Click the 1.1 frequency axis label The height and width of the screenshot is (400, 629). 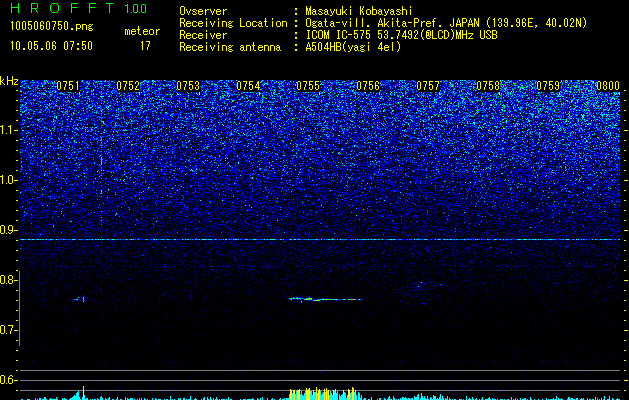[x=8, y=130]
